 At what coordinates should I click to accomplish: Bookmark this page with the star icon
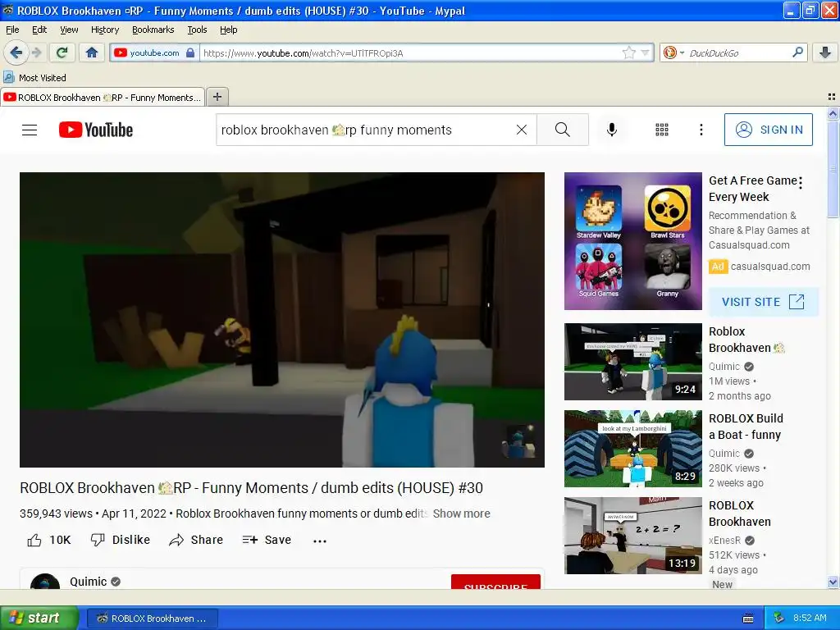click(628, 52)
